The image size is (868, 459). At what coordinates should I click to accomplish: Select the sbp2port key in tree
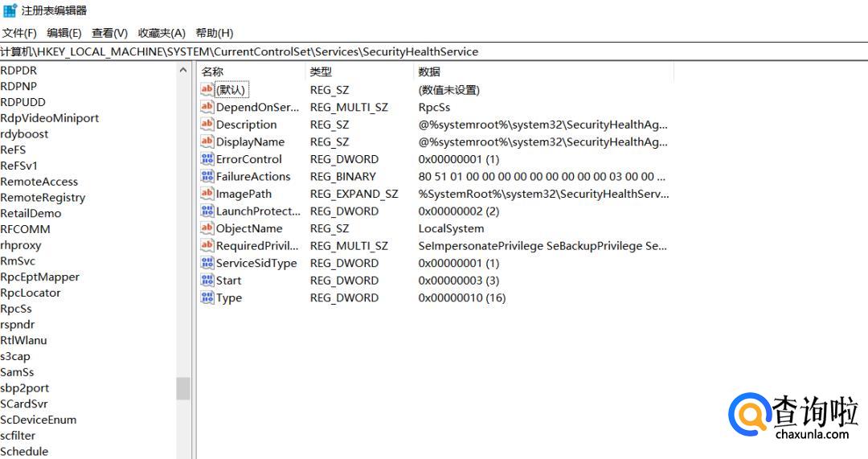click(25, 388)
